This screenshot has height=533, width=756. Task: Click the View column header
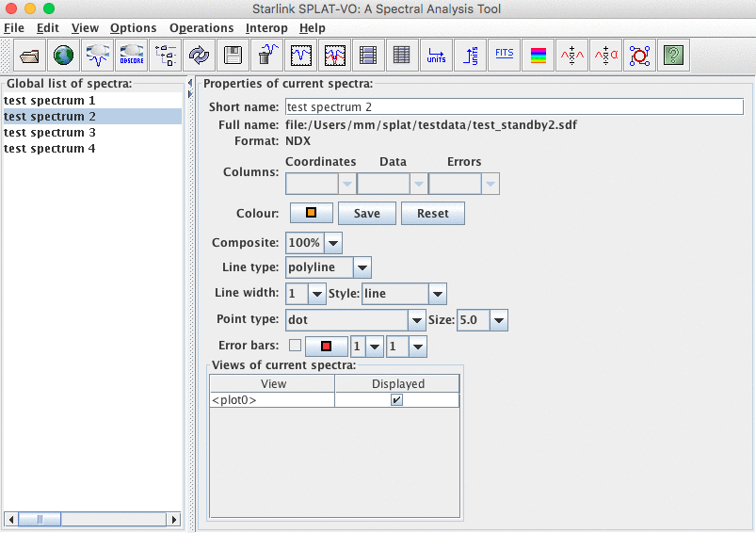pyautogui.click(x=273, y=383)
